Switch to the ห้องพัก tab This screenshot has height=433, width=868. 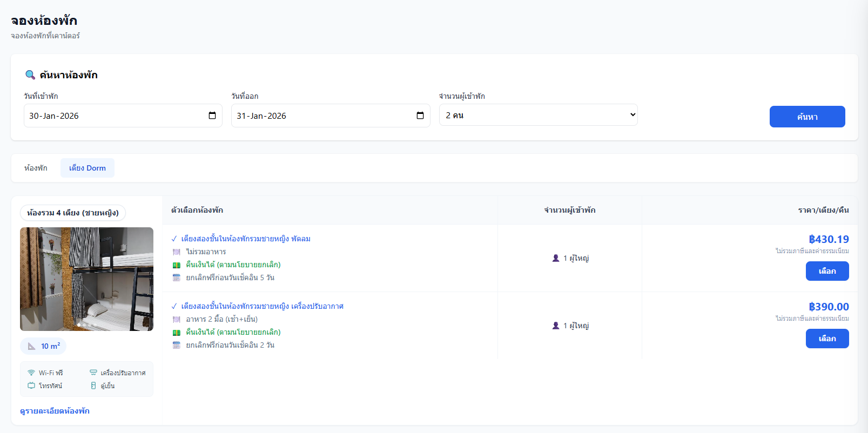(x=36, y=168)
